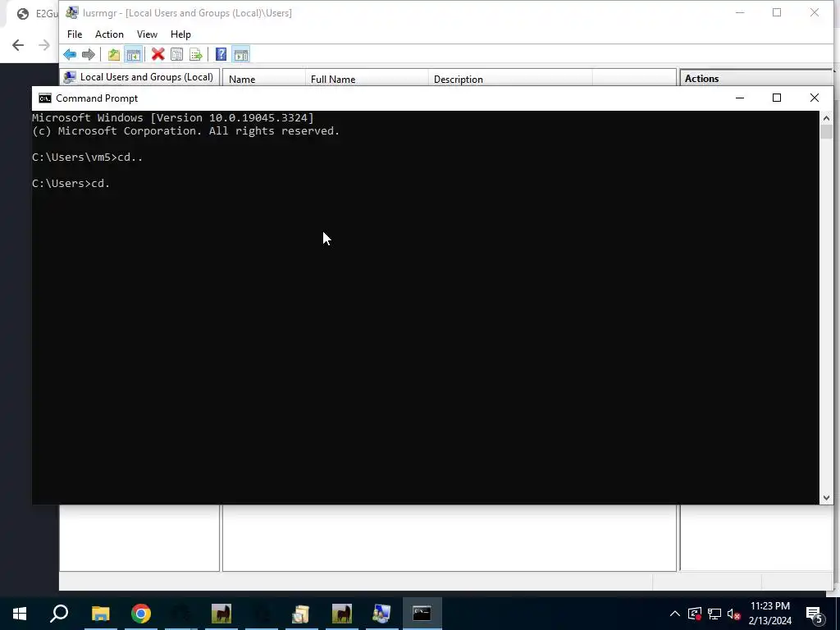Click the browser back arrow behind lusrmgr
This screenshot has height=630, width=840.
coord(18,45)
